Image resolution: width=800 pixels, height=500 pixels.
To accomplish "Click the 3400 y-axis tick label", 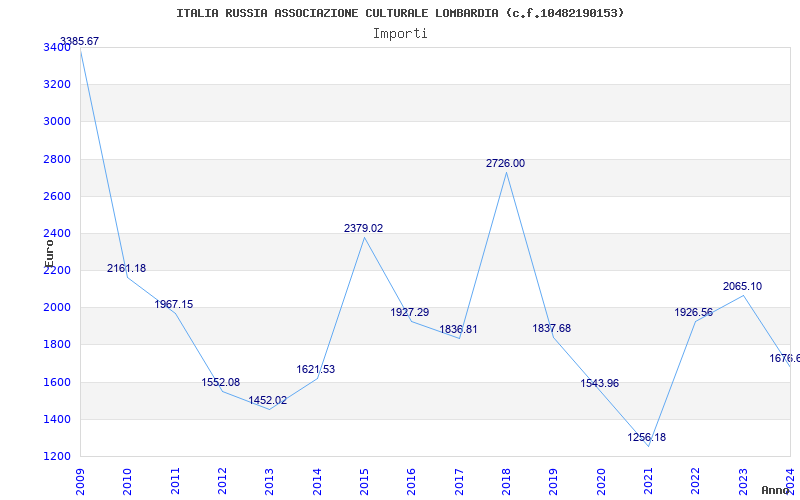I will click(57, 47).
